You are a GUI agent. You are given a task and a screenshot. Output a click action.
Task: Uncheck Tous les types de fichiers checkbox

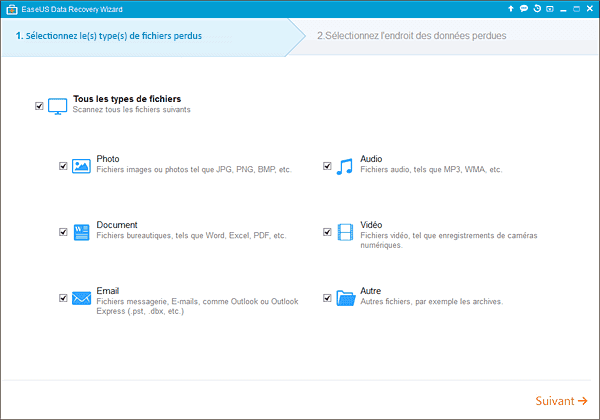(x=39, y=106)
